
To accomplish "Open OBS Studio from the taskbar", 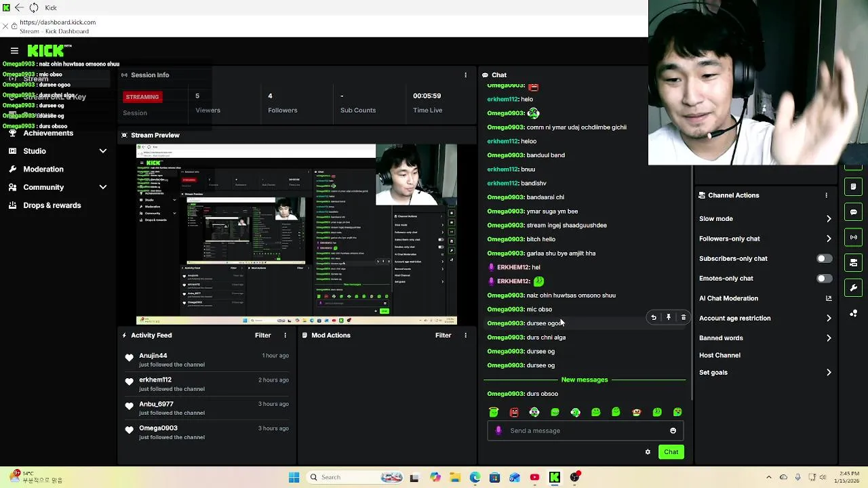I will pyautogui.click(x=575, y=477).
